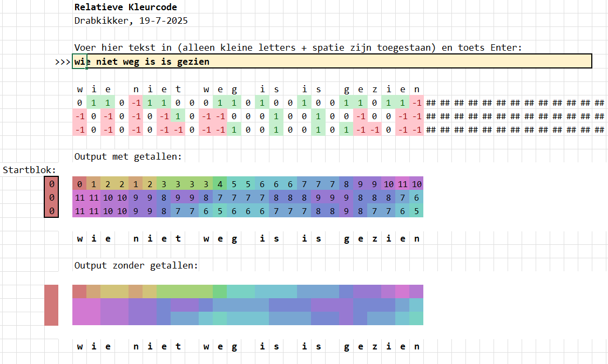Click the tall red Startblok swatch without numbers
The height and width of the screenshot is (364, 608).
51,305
